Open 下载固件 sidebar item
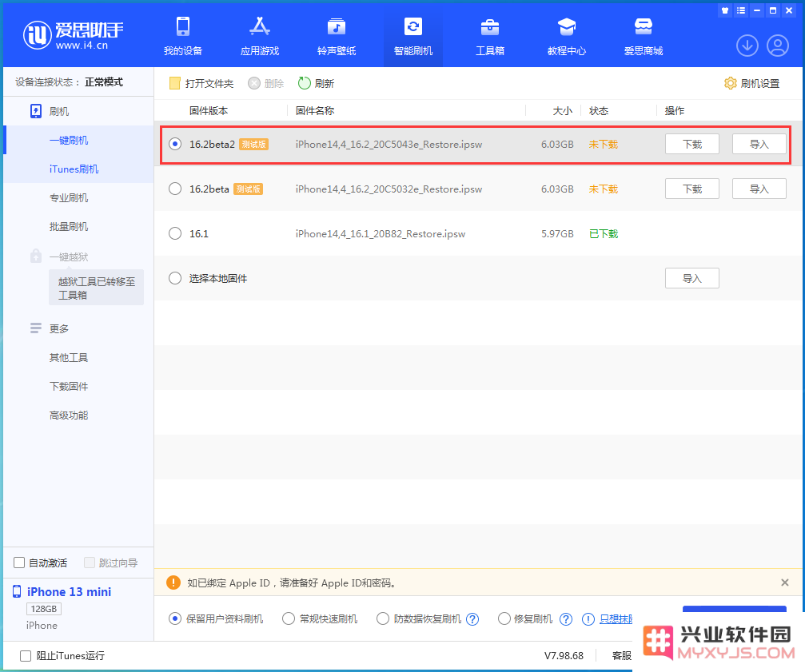The width and height of the screenshot is (805, 672). tap(69, 386)
